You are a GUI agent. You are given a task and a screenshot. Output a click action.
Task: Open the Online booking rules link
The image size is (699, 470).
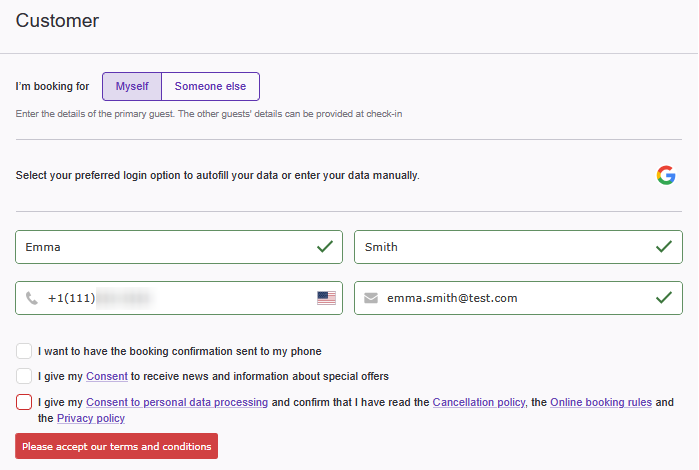pyautogui.click(x=601, y=402)
